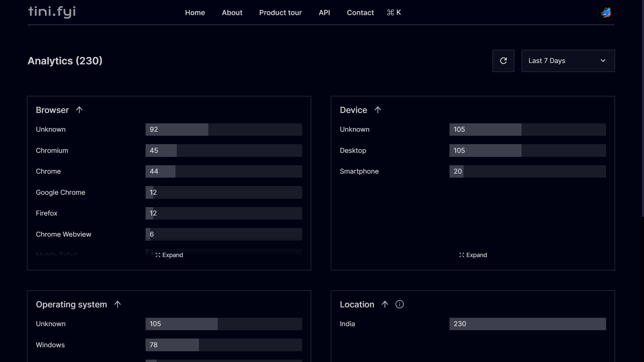
Task: Go to the About page
Action: [232, 13]
